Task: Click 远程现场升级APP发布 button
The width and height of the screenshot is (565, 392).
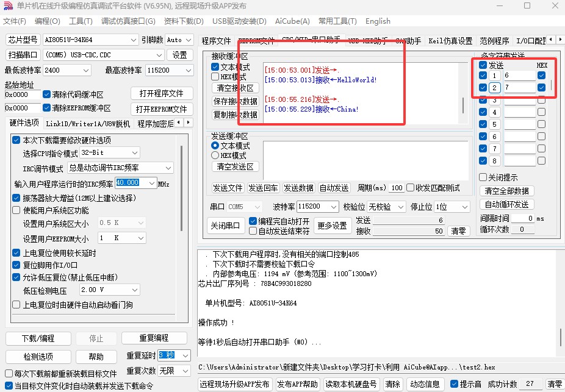Action: tap(234, 384)
